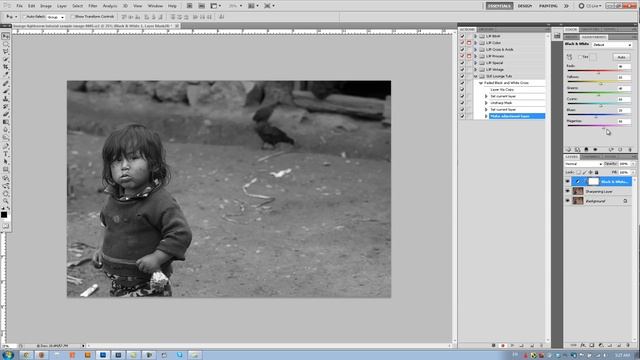Viewport: 640px width, 360px height.
Task: Select the Clone Stamp tool
Action: tap(5, 99)
